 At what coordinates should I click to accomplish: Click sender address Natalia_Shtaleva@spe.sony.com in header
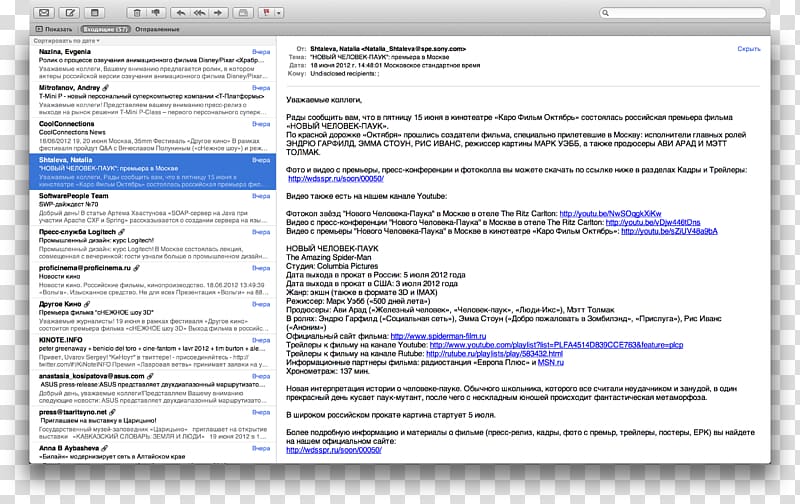point(413,49)
